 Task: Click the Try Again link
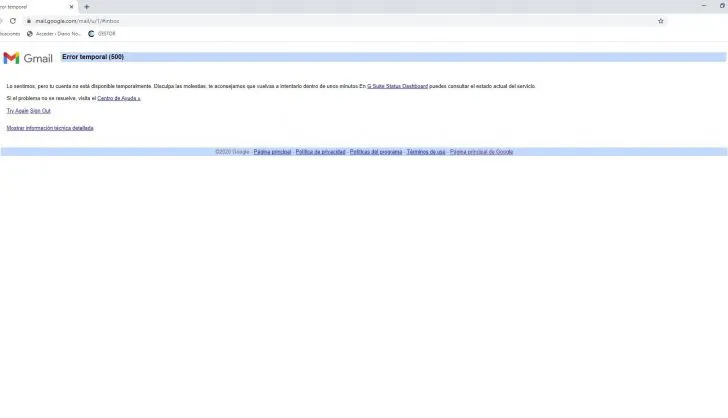17,111
